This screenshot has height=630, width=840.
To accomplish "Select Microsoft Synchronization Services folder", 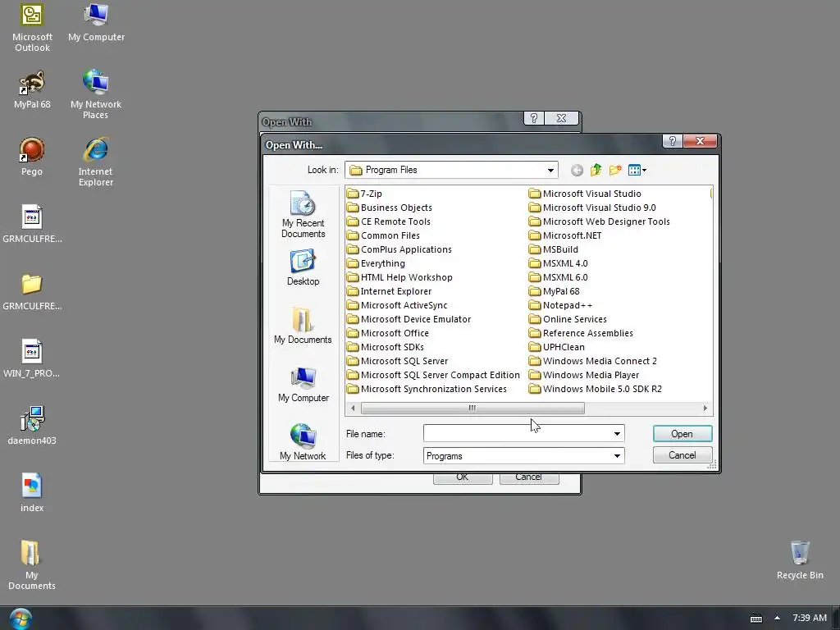I will 427,389.
